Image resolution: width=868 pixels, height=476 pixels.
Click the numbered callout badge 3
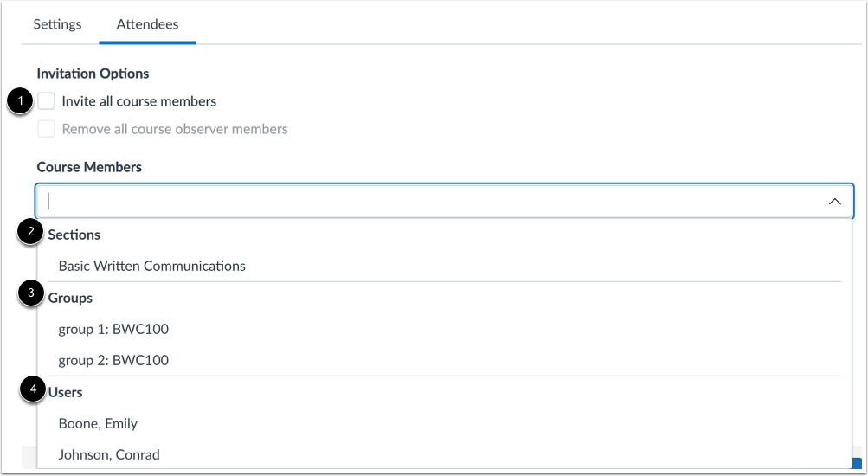click(32, 295)
